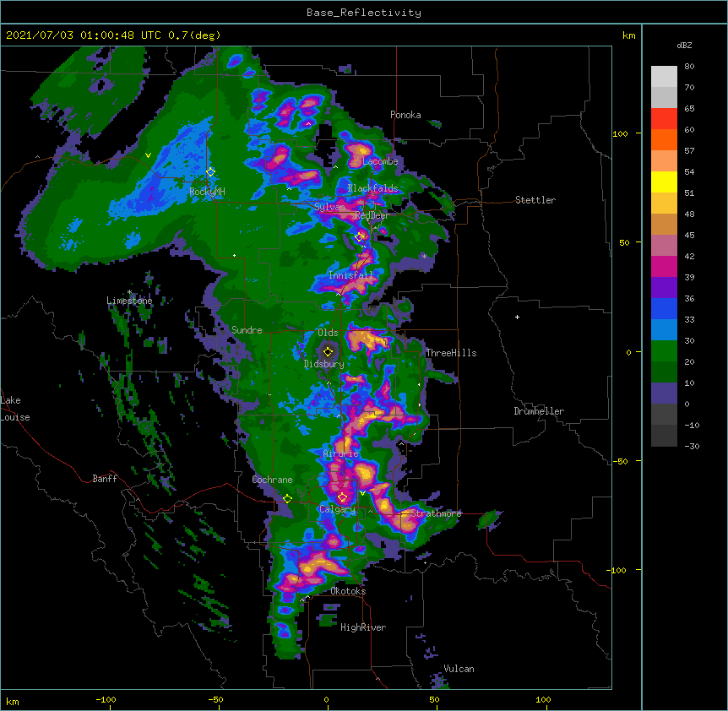The height and width of the screenshot is (711, 728).
Task: Click the yellow diamond marker beside RockyMH
Action: click(x=210, y=172)
